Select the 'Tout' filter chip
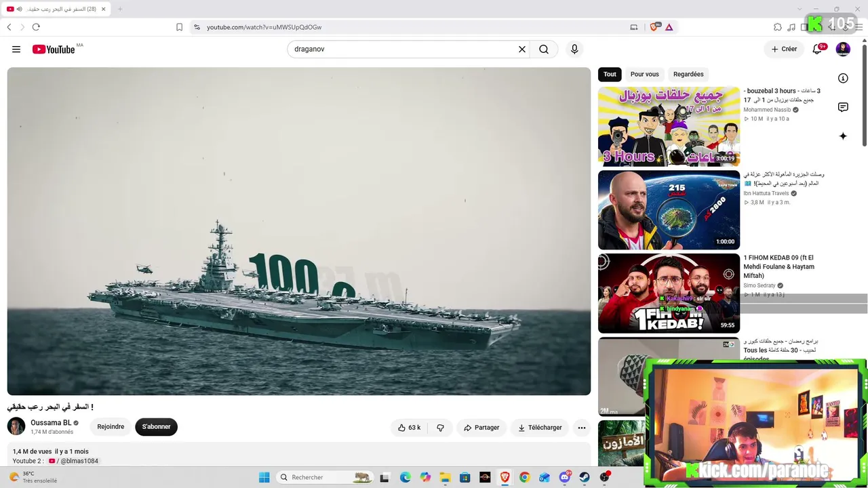This screenshot has height=488, width=868. [x=610, y=75]
